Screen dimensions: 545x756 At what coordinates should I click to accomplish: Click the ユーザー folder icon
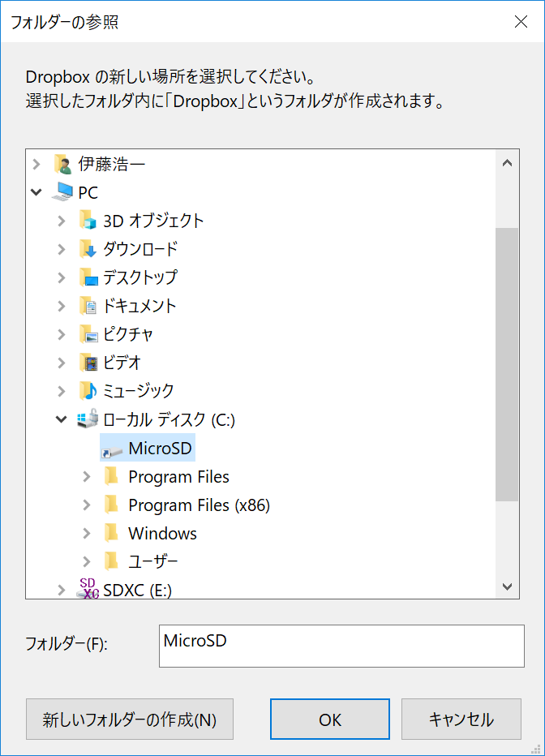tap(112, 561)
